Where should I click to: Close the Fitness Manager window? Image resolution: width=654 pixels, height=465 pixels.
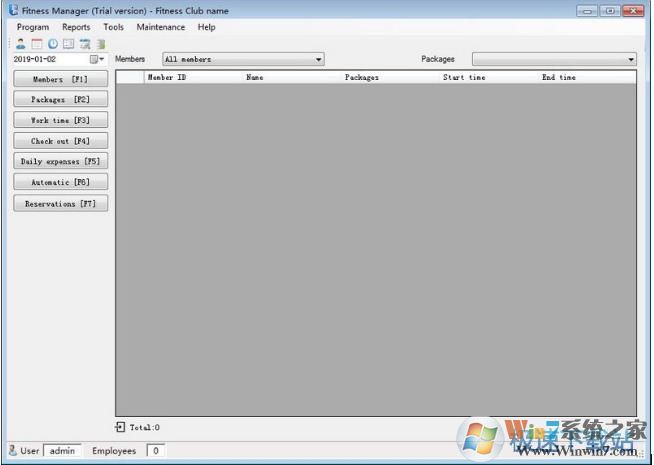pyautogui.click(x=633, y=11)
